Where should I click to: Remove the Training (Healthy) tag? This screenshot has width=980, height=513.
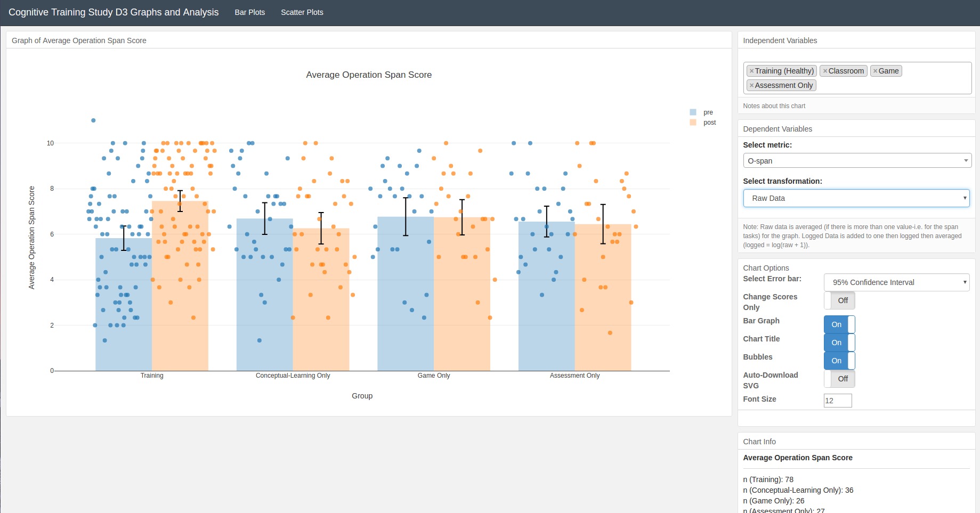(x=751, y=71)
